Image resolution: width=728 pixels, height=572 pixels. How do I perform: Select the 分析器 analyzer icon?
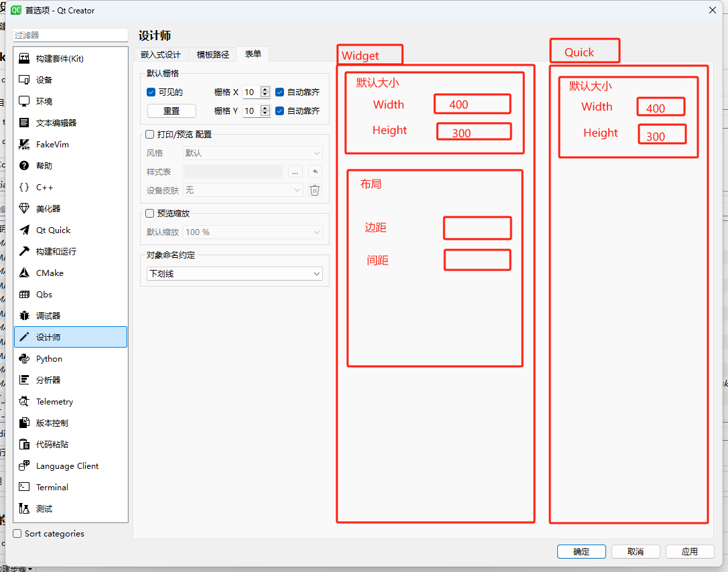(x=24, y=380)
